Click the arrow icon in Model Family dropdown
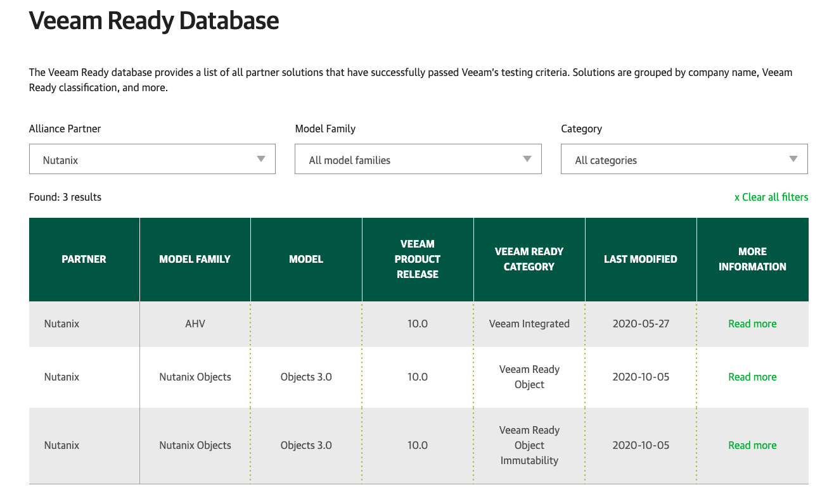The width and height of the screenshot is (834, 504). (x=527, y=159)
